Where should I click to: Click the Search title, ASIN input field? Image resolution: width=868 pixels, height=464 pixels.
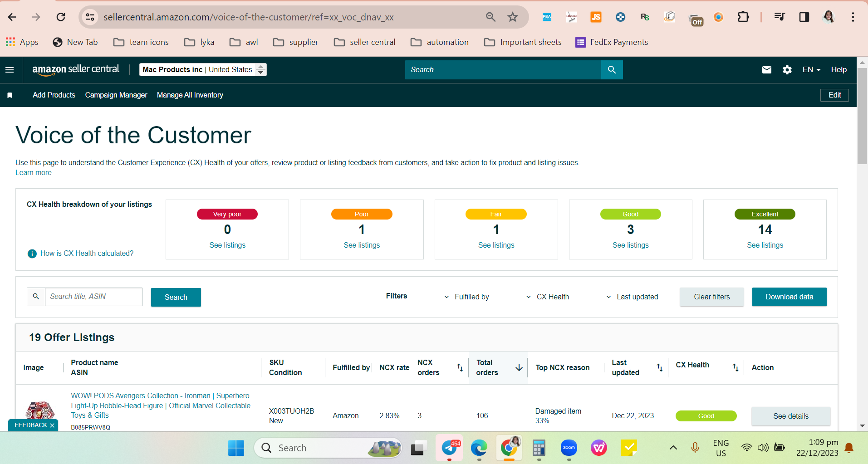(x=93, y=297)
